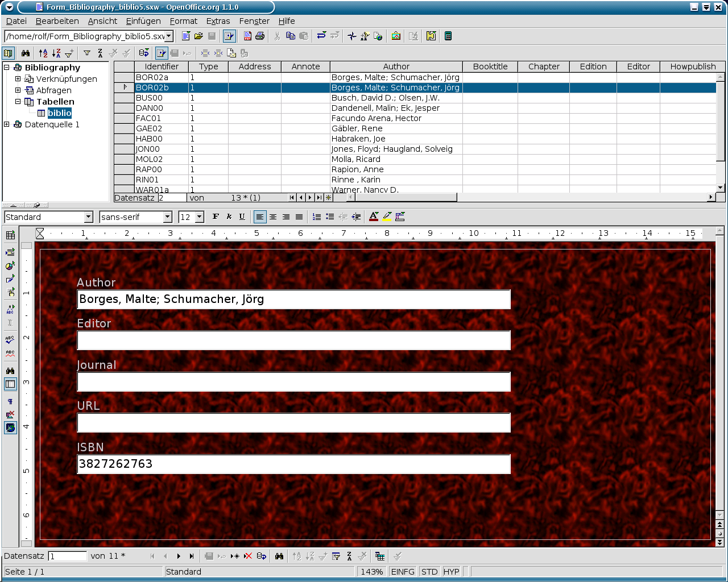
Task: Toggle bold formatting
Action: click(216, 217)
